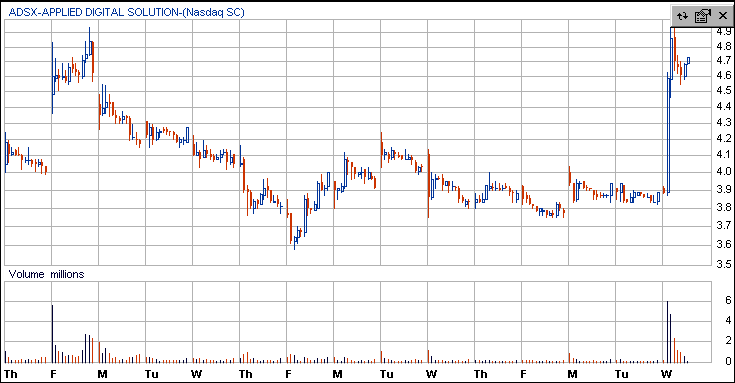Click the Volume millions label
This screenshot has height=383, width=735.
[46, 274]
